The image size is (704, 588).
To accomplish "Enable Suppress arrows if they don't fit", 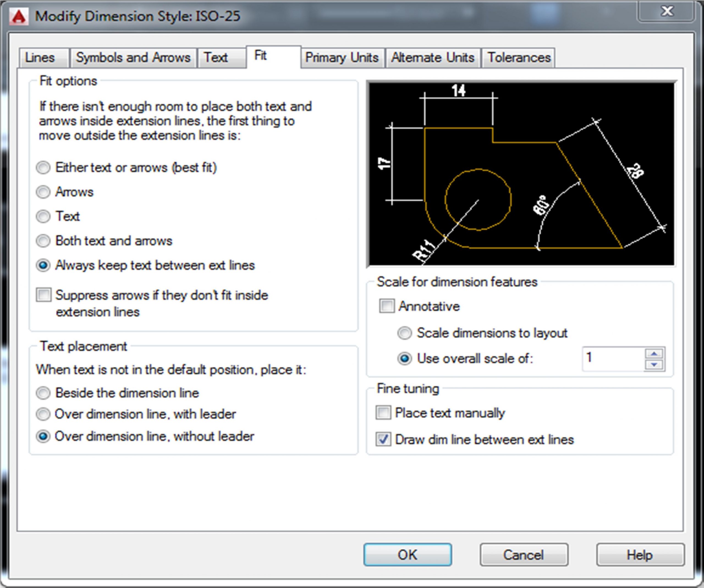I will [44, 295].
